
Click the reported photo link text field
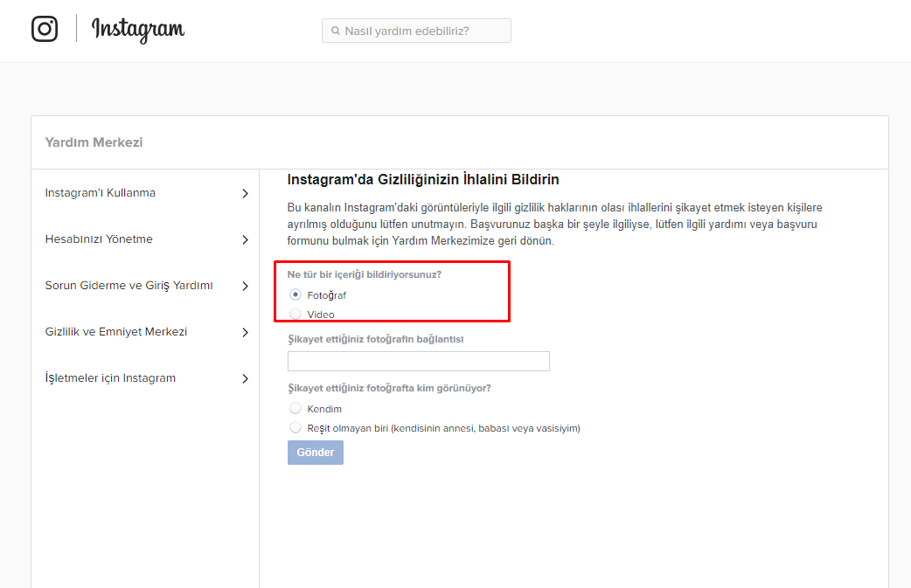point(418,362)
